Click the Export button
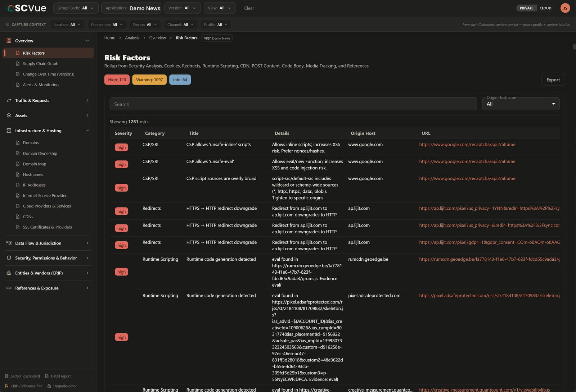Screen dimensions: 576x392 coord(553,80)
